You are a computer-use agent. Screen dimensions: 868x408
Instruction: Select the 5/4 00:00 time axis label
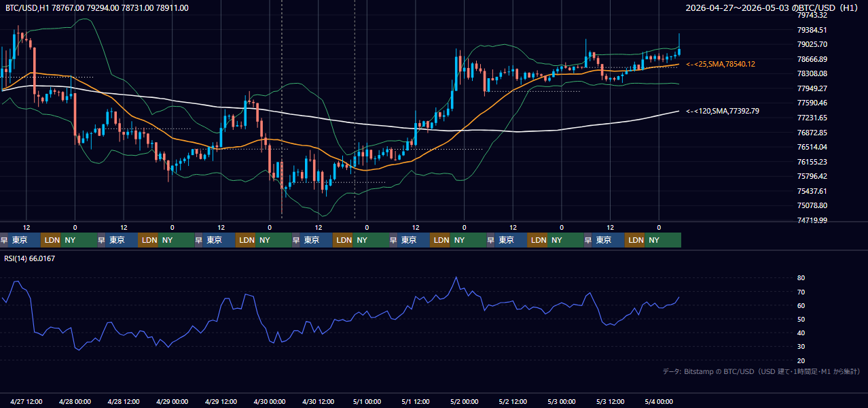tap(658, 401)
